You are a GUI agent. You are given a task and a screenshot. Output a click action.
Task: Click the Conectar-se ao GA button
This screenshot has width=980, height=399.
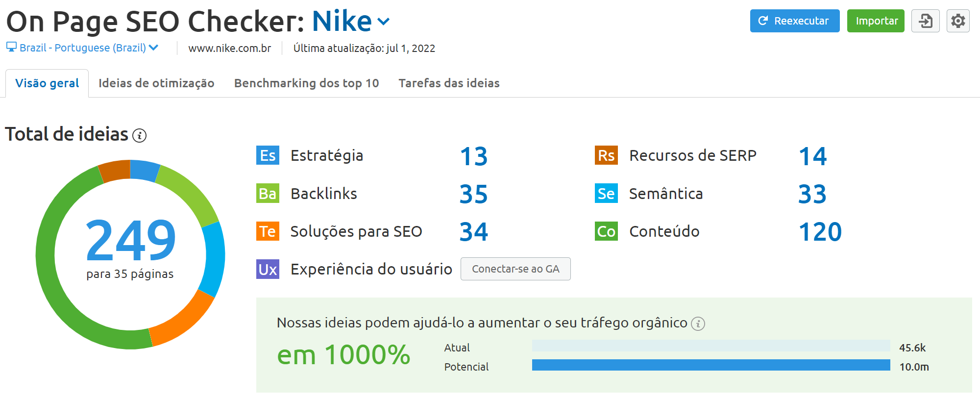[x=515, y=269]
